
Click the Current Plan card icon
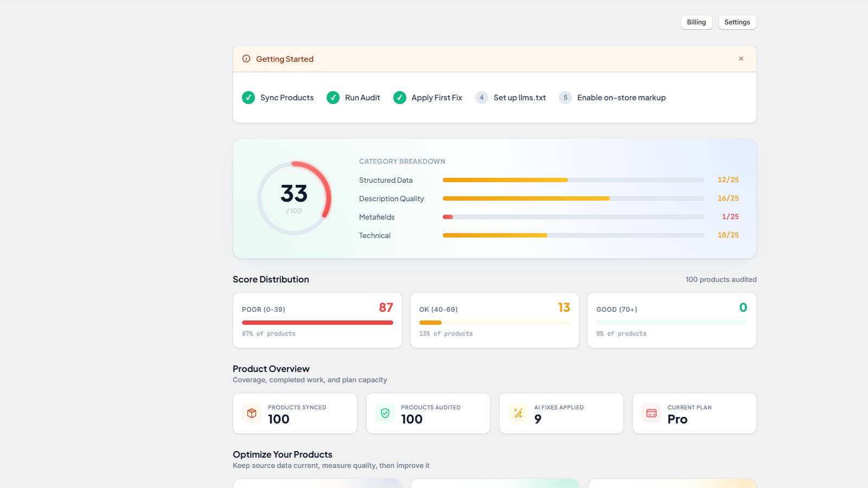(652, 413)
